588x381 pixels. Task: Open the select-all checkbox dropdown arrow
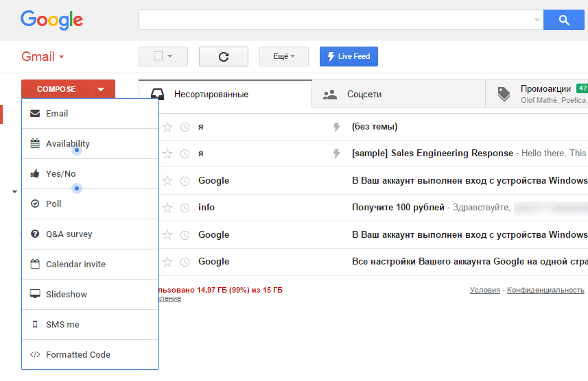pyautogui.click(x=170, y=57)
